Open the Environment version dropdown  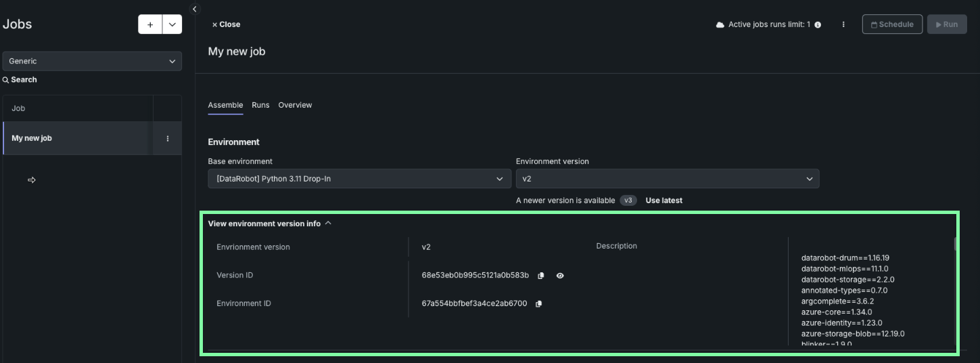point(667,179)
